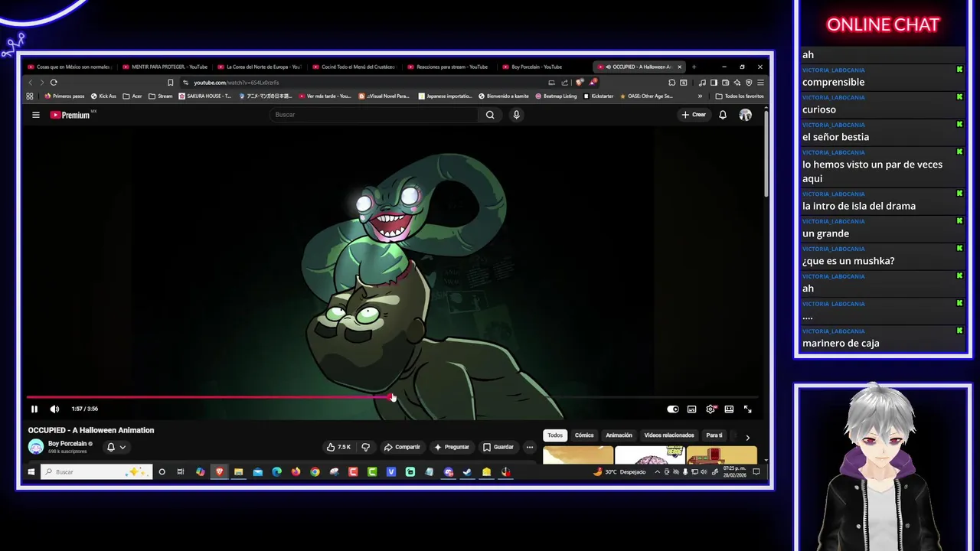980x551 pixels.
Task: Go to YouTube Premium home logo
Action: point(70,115)
